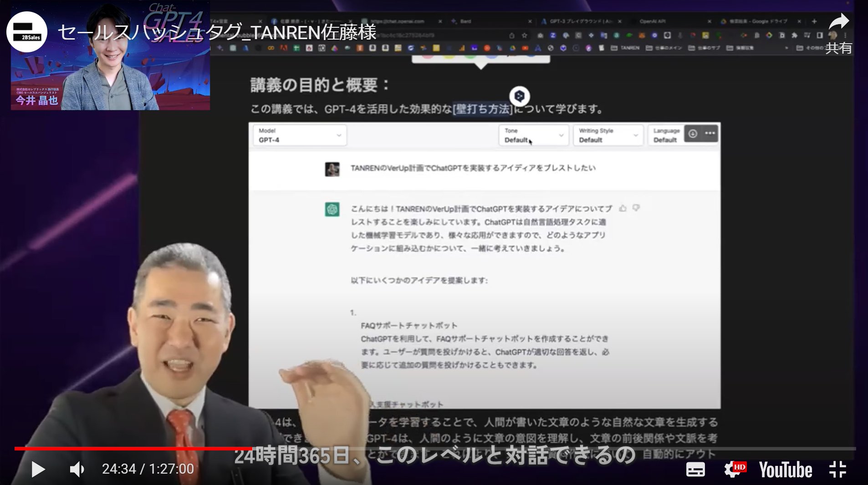This screenshot has width=868, height=485.
Task: Open a new browser tab with plus
Action: pyautogui.click(x=814, y=21)
